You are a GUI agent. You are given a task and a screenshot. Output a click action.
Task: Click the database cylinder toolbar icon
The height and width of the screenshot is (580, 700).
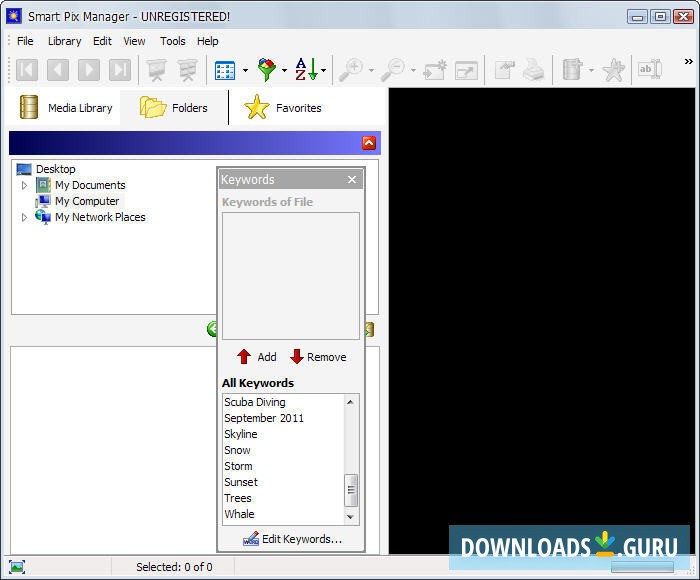click(572, 70)
